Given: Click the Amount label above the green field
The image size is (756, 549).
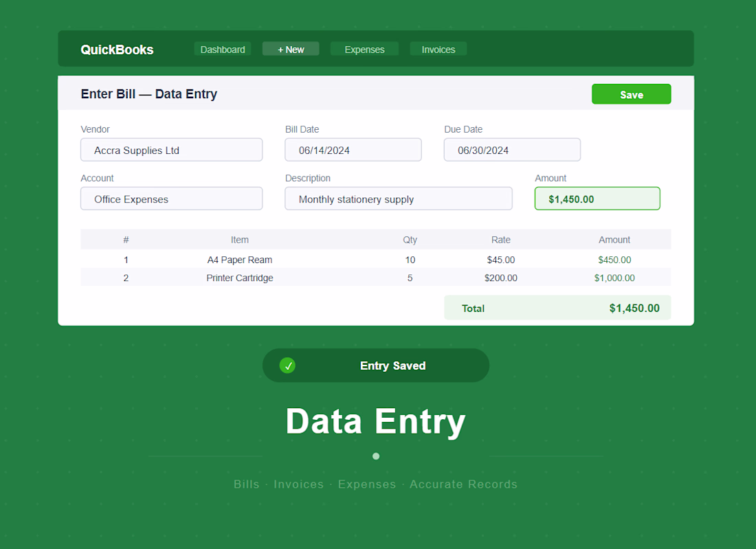Looking at the screenshot, I should coord(550,178).
